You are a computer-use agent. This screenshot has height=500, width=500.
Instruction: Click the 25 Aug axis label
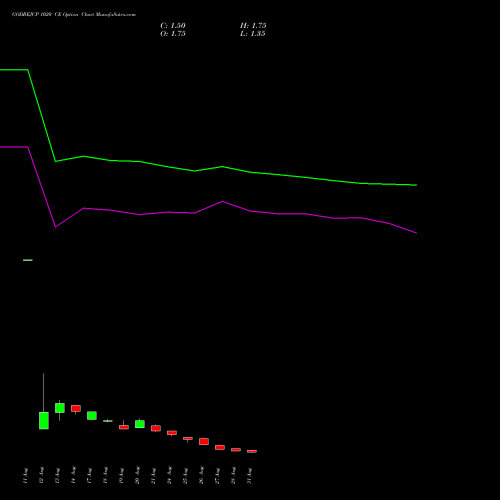[x=186, y=476]
